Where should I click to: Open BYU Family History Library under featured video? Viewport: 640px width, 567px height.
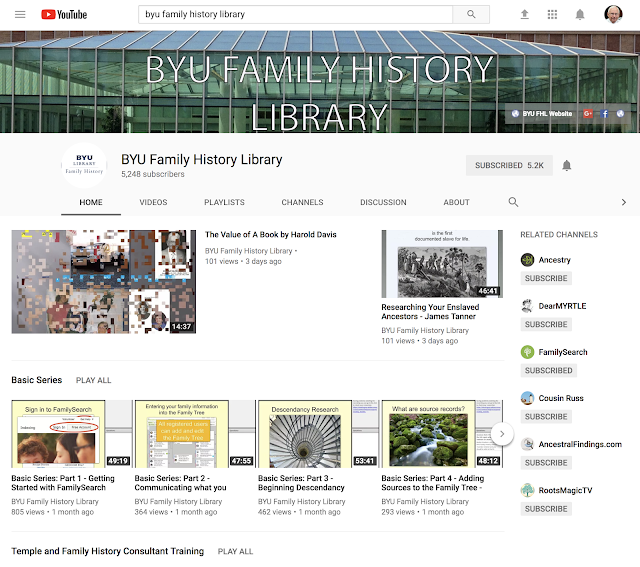tap(249, 251)
